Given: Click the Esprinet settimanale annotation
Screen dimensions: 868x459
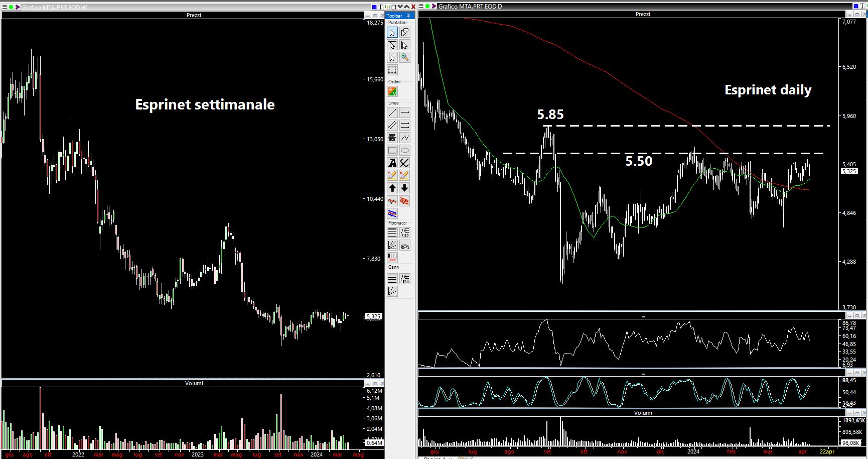Looking at the screenshot, I should tap(205, 104).
